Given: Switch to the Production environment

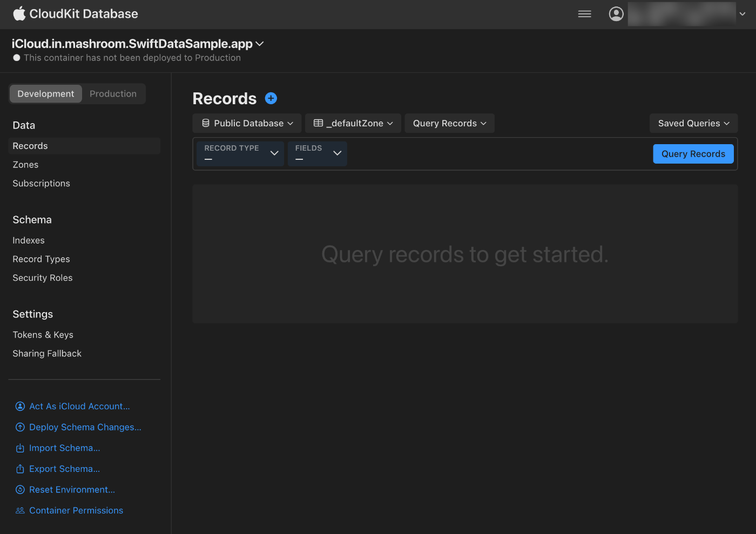Looking at the screenshot, I should tap(113, 93).
